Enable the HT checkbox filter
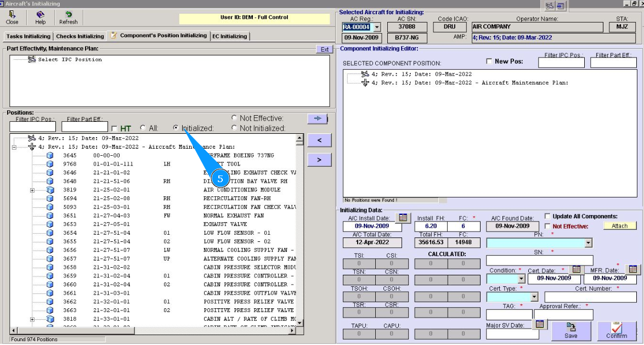Viewport: 644px width, 345px height. pos(114,128)
